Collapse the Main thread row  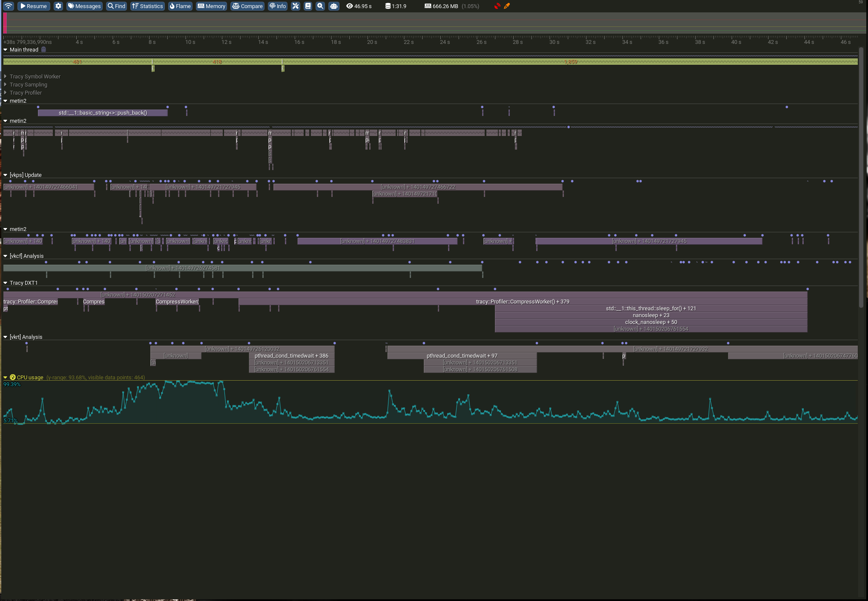point(6,49)
